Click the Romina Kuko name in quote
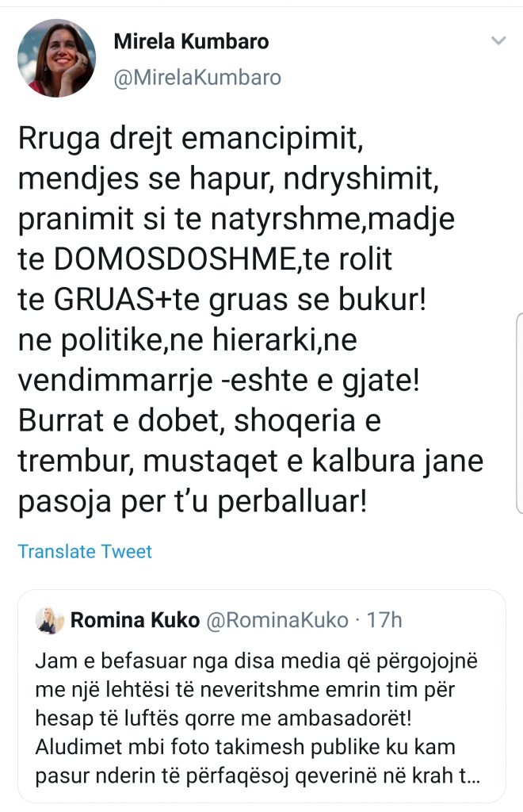The height and width of the screenshot is (812, 523). [135, 620]
